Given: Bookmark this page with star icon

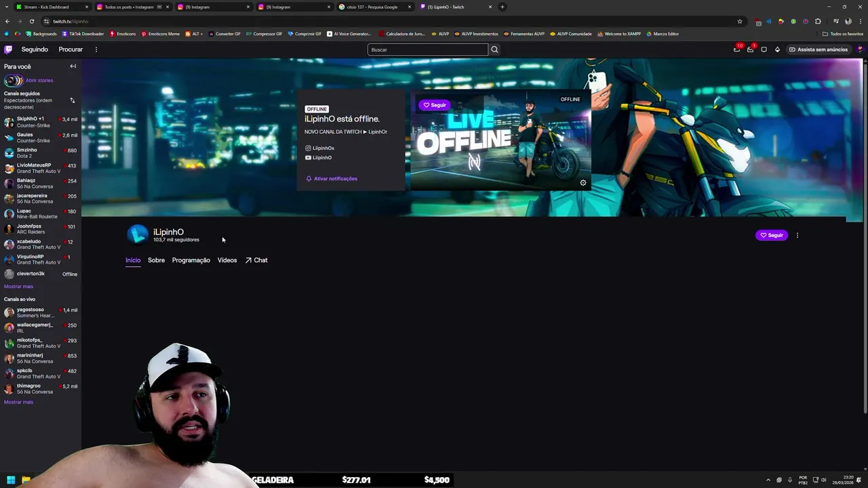Looking at the screenshot, I should coord(740,21).
